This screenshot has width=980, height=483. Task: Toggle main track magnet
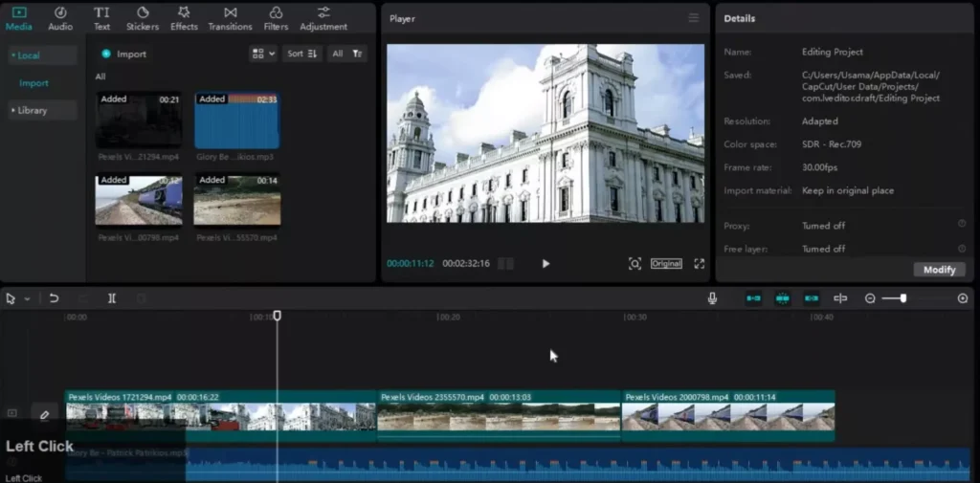[754, 298]
